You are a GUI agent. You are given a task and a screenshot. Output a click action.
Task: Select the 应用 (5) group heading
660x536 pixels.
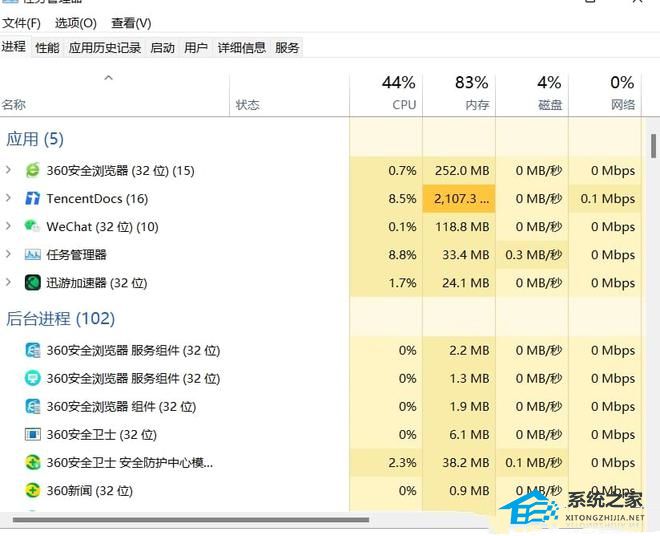tap(35, 139)
